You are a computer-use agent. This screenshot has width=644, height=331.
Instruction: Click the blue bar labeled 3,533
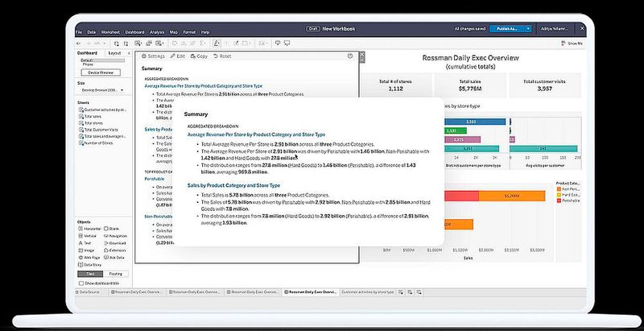click(475, 122)
